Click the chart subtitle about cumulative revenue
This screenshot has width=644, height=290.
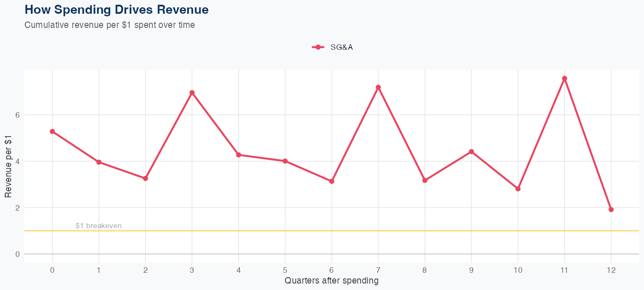(x=109, y=25)
